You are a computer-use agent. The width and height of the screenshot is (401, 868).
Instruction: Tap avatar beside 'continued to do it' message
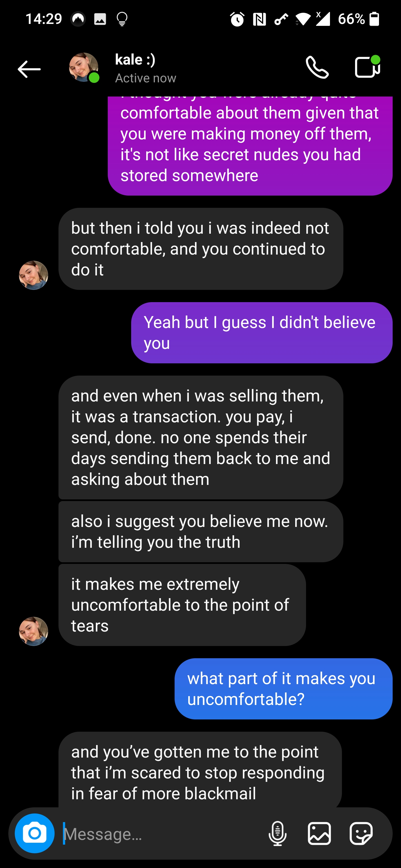point(33,275)
